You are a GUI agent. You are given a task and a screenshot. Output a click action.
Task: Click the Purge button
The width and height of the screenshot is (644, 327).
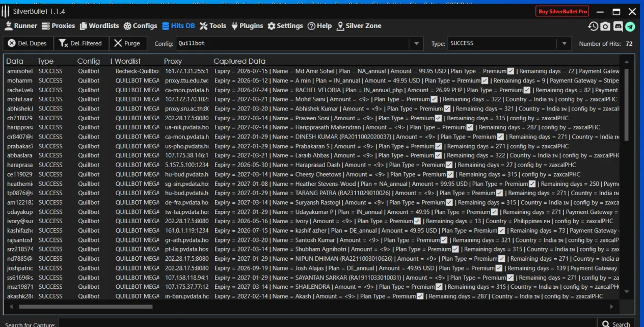click(x=127, y=43)
